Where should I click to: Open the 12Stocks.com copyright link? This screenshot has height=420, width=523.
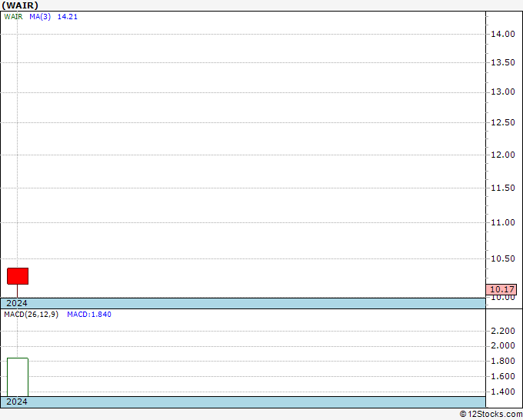[491, 414]
